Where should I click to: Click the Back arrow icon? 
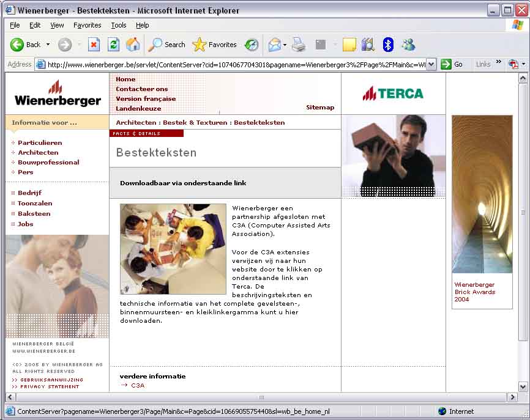[x=17, y=45]
